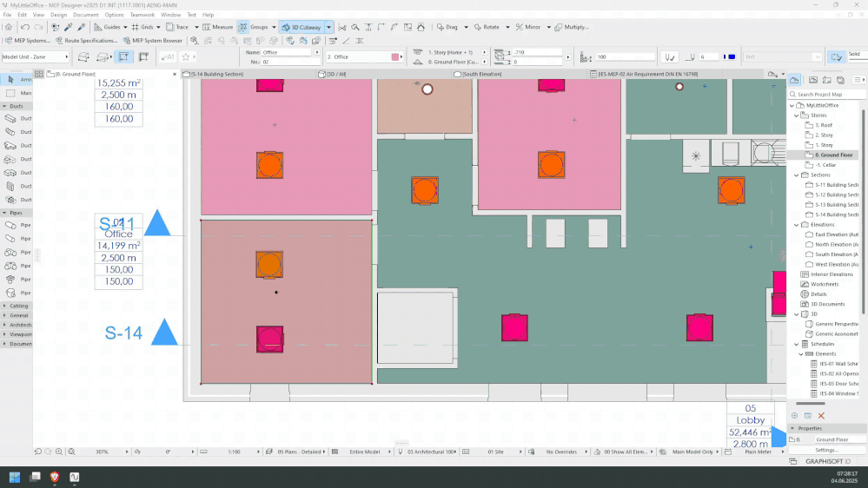Open the Measure tool
Screen dimensions: 868x488
click(x=217, y=27)
